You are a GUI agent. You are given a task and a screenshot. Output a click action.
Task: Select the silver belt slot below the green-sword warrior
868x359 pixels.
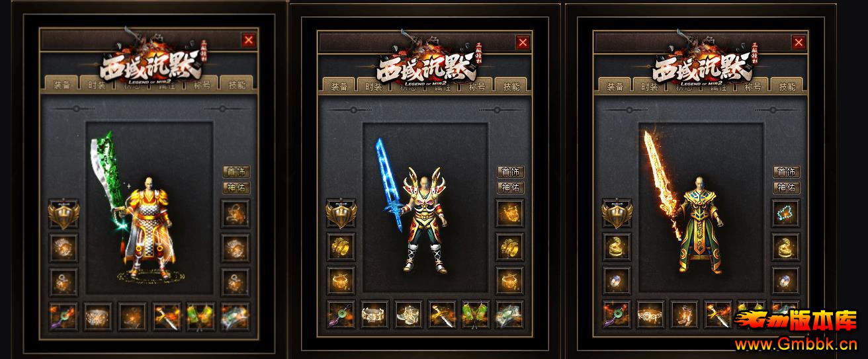tap(98, 316)
